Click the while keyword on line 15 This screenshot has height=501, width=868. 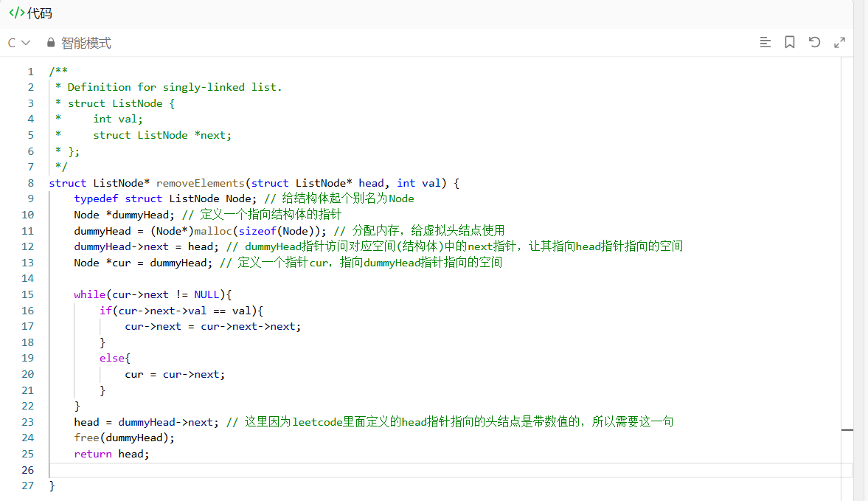click(90, 295)
